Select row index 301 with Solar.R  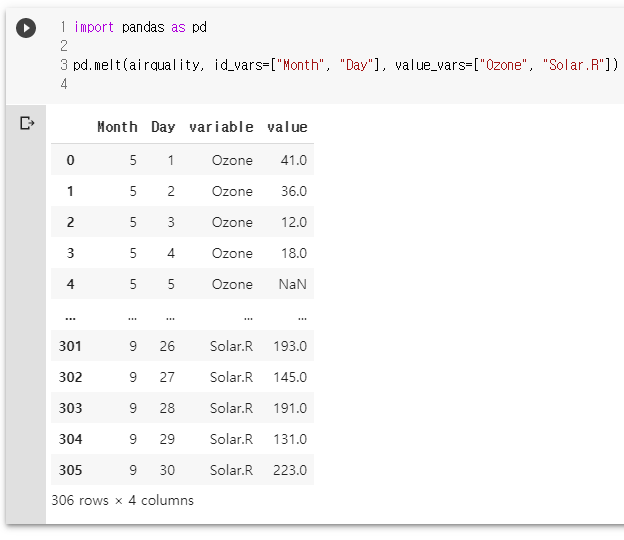pyautogui.click(x=70, y=346)
